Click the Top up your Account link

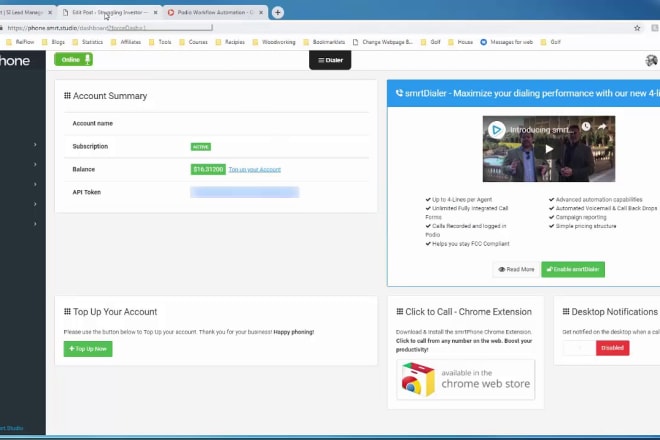[255, 170]
